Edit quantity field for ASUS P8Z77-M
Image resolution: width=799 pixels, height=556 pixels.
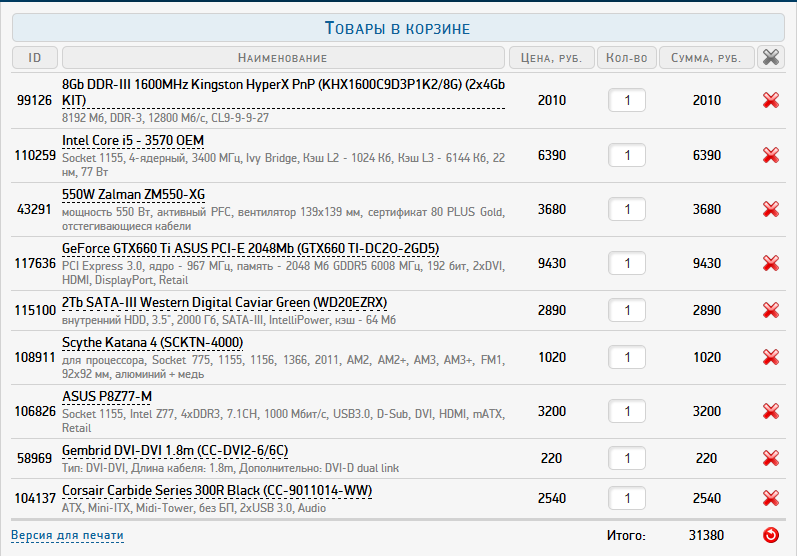click(626, 411)
